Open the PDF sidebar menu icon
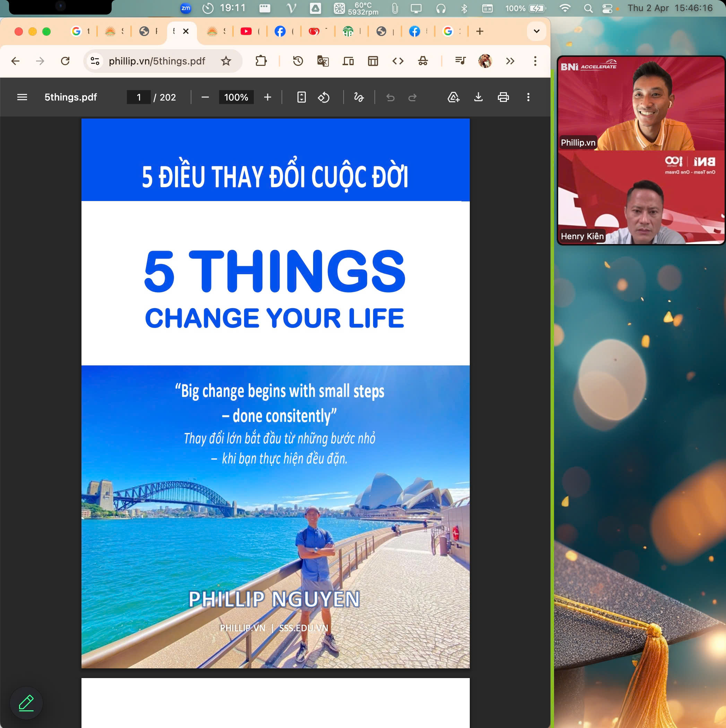726x728 pixels. [22, 97]
